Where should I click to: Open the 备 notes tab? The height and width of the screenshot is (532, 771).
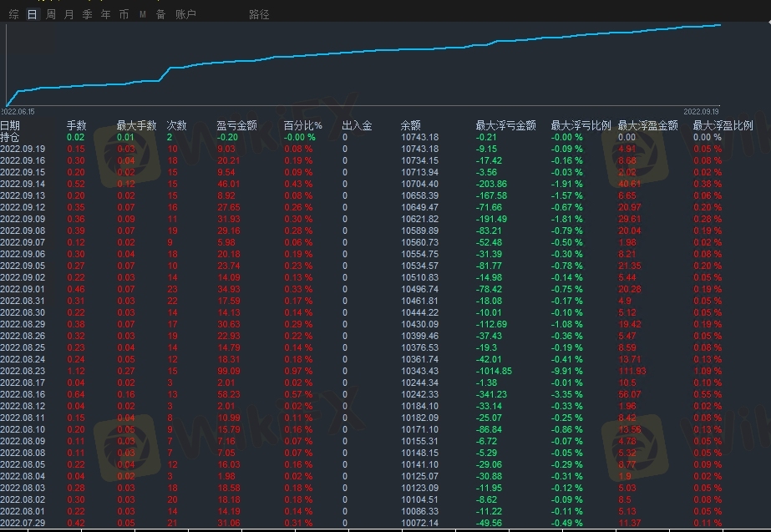pos(160,14)
